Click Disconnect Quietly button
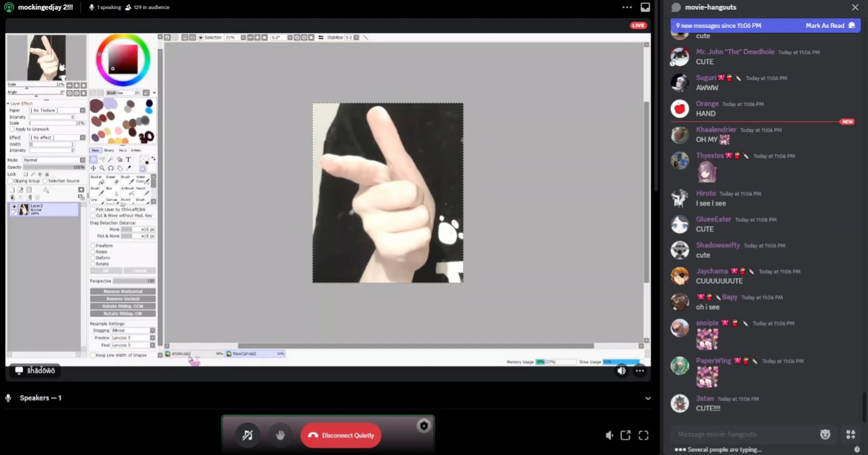Image resolution: width=868 pixels, height=455 pixels. tap(340, 435)
